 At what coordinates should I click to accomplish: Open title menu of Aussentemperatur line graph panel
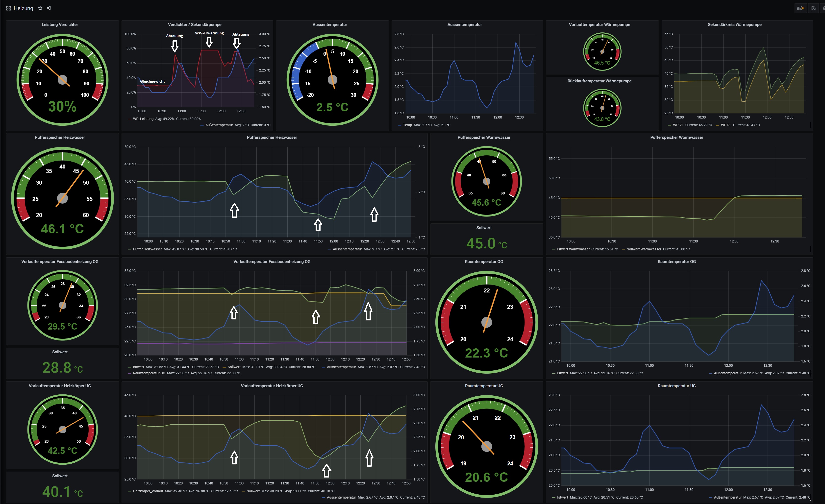click(x=465, y=24)
